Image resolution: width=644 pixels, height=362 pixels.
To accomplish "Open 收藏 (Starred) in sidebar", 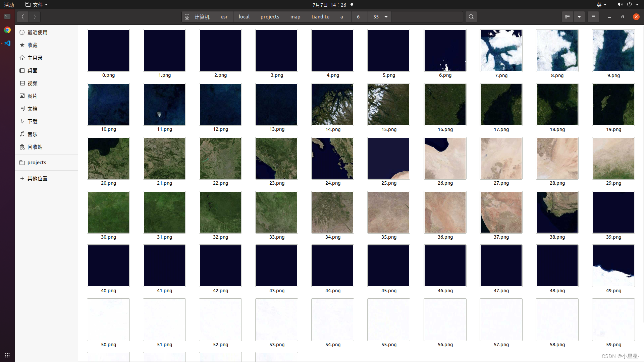I will (x=46, y=45).
